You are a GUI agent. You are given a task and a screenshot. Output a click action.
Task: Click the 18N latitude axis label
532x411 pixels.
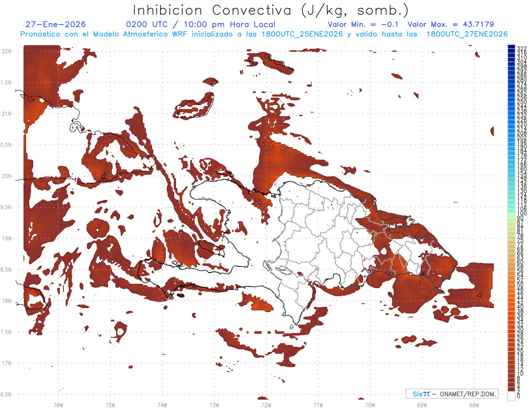point(8,301)
